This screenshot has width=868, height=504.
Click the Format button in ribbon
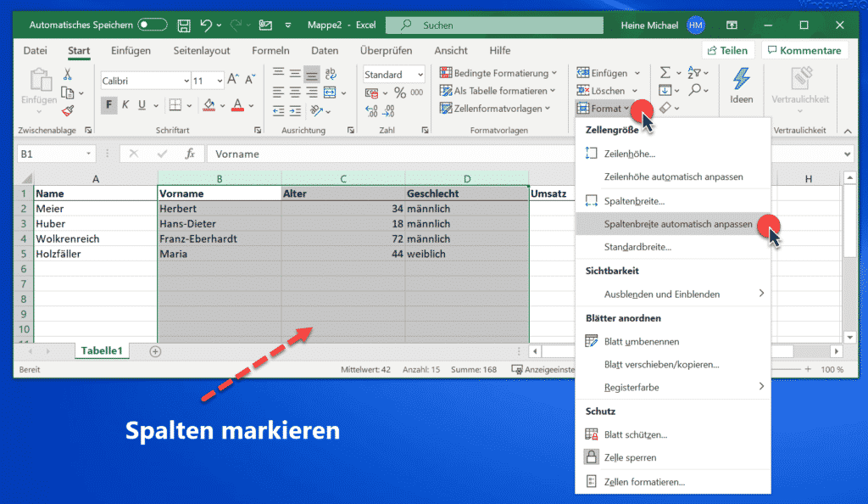tap(603, 109)
